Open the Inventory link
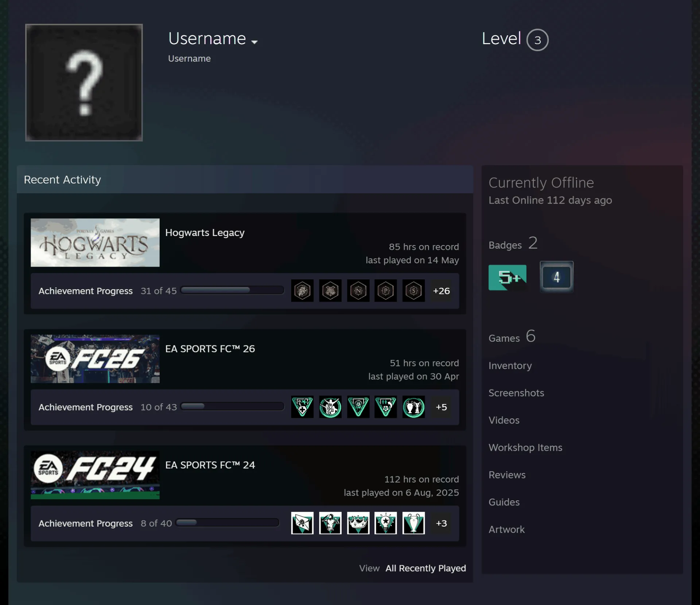The image size is (700, 605). click(x=510, y=365)
